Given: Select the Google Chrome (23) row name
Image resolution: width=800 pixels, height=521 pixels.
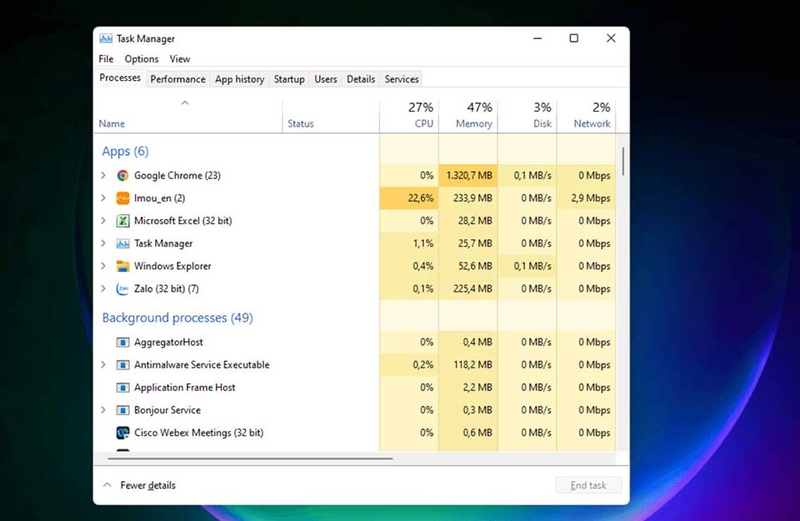Looking at the screenshot, I should [178, 176].
